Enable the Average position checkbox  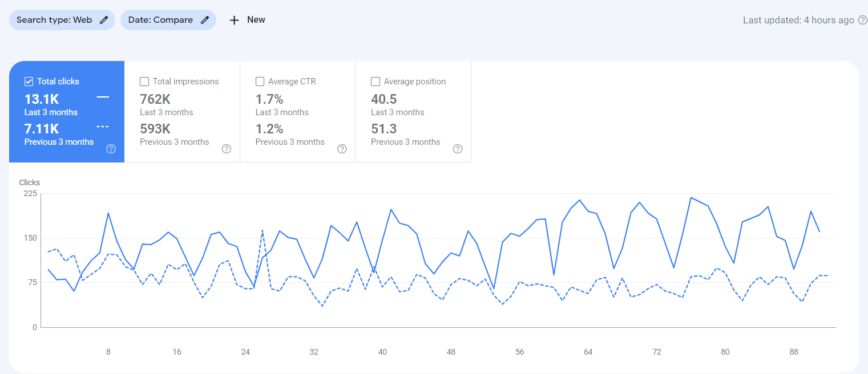[x=375, y=82]
